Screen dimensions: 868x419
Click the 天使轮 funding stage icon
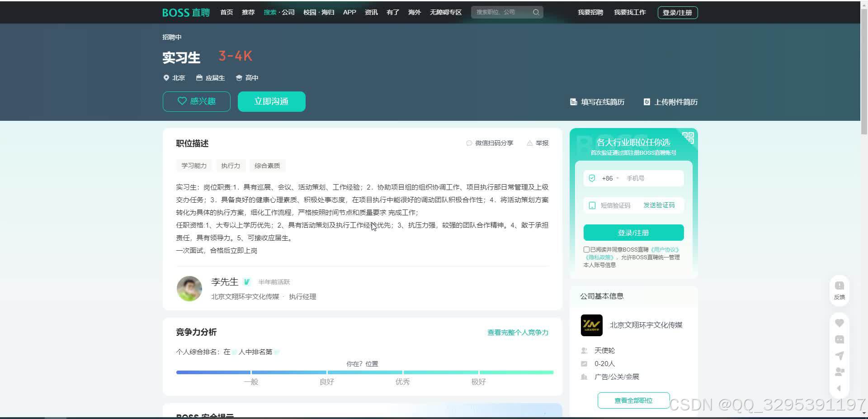584,351
